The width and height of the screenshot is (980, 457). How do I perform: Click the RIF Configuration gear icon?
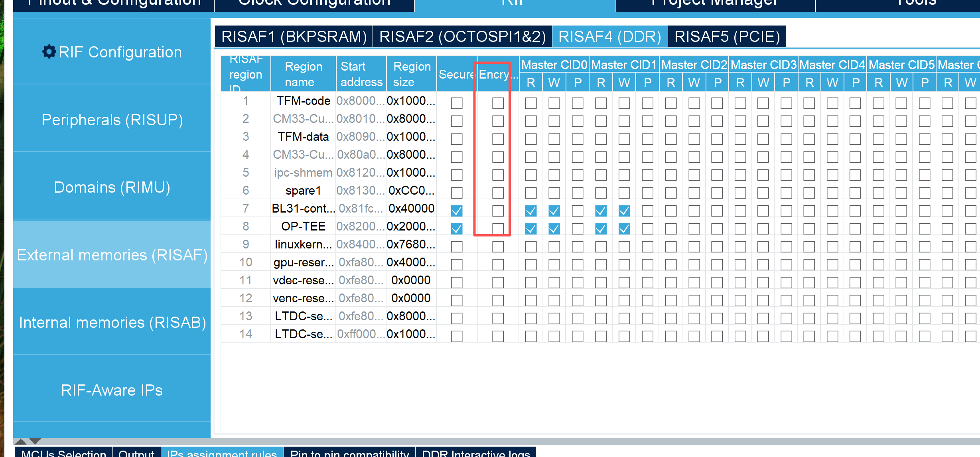click(x=49, y=52)
